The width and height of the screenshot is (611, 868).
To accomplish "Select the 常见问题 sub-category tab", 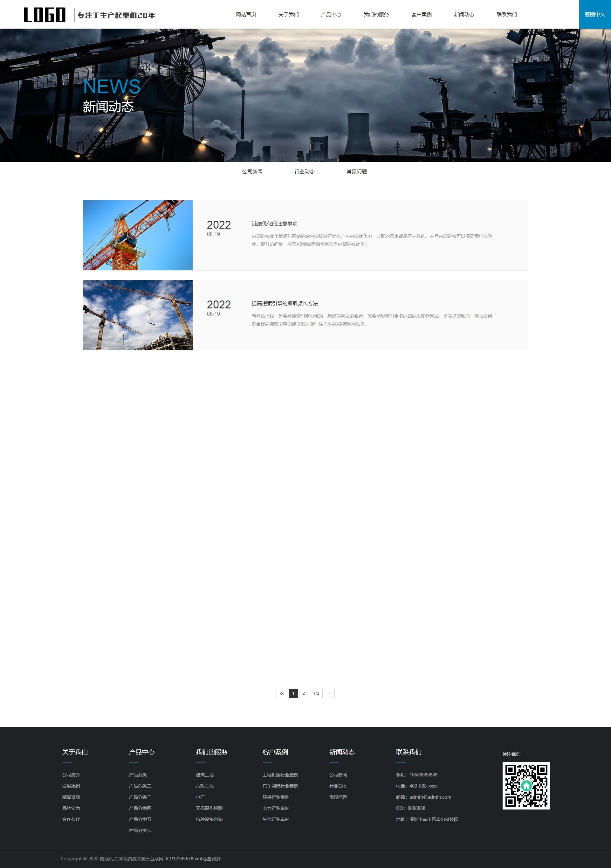I will (x=357, y=172).
